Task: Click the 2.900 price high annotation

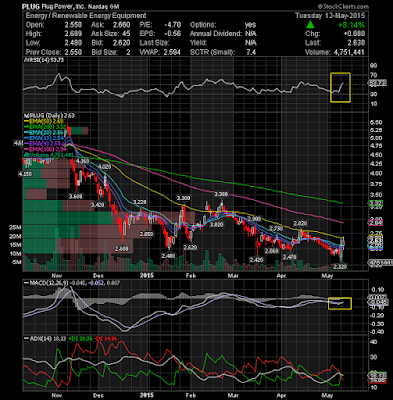Action: 254,218
